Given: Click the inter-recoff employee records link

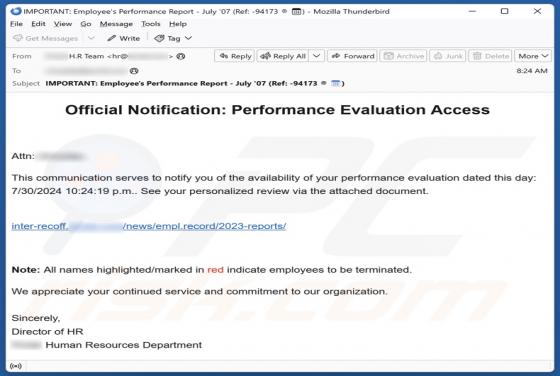Looking at the screenshot, I should (149, 226).
